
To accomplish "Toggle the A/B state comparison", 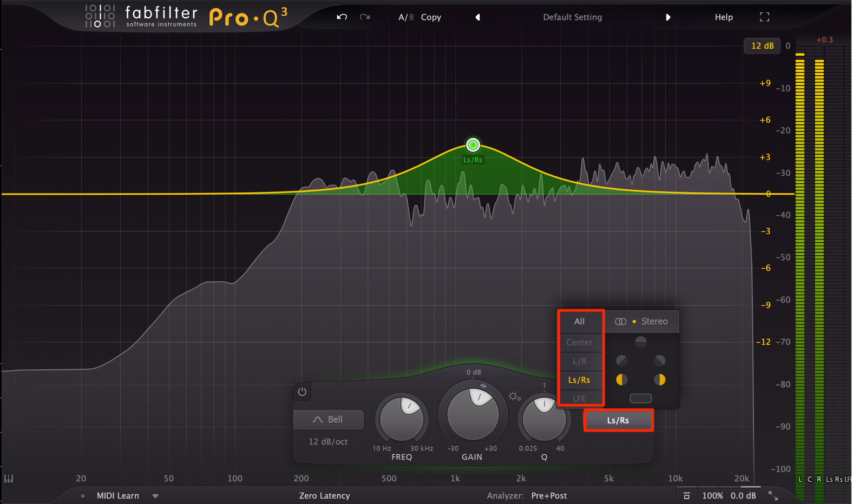I will pyautogui.click(x=406, y=17).
